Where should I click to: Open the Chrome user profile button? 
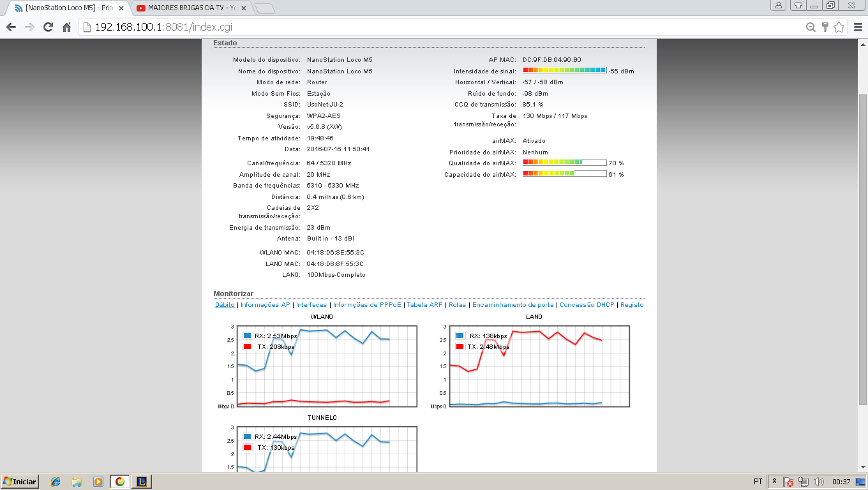coord(779,5)
